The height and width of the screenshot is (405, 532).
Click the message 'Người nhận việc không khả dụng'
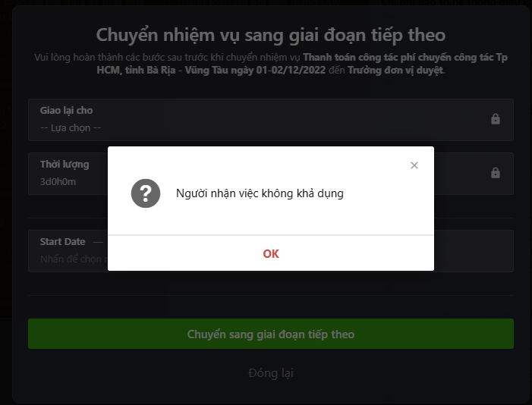point(260,193)
